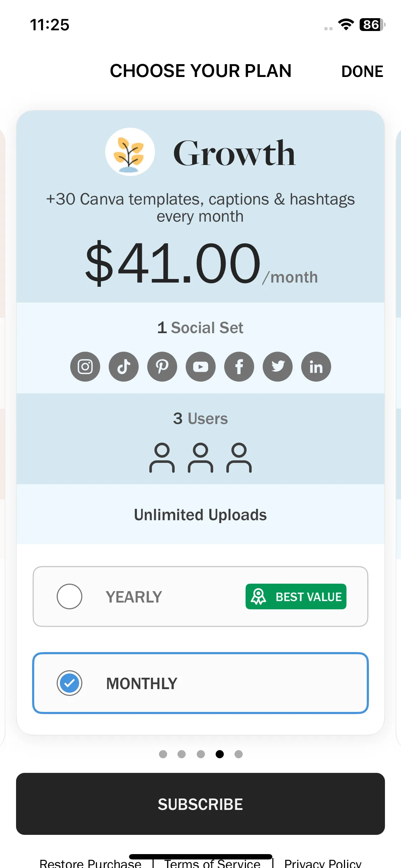Tap the first user silhouette icon

point(162,458)
